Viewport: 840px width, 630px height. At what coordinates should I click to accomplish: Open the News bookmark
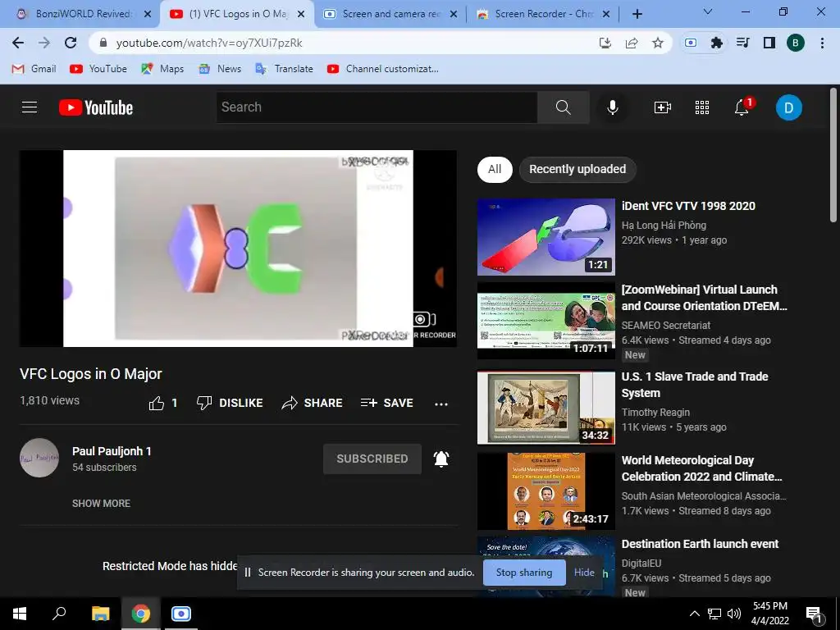click(220, 69)
